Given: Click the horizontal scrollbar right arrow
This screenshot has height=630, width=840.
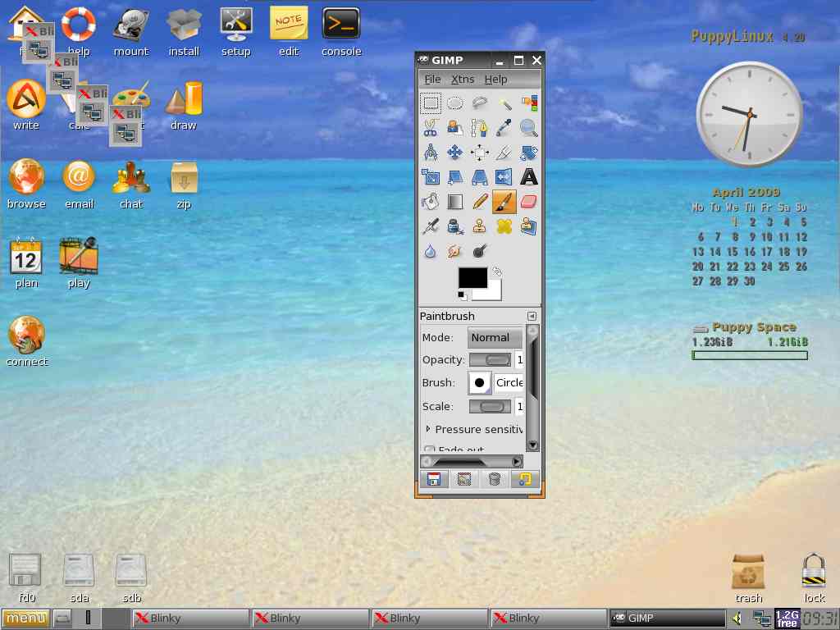Looking at the screenshot, I should [x=517, y=461].
